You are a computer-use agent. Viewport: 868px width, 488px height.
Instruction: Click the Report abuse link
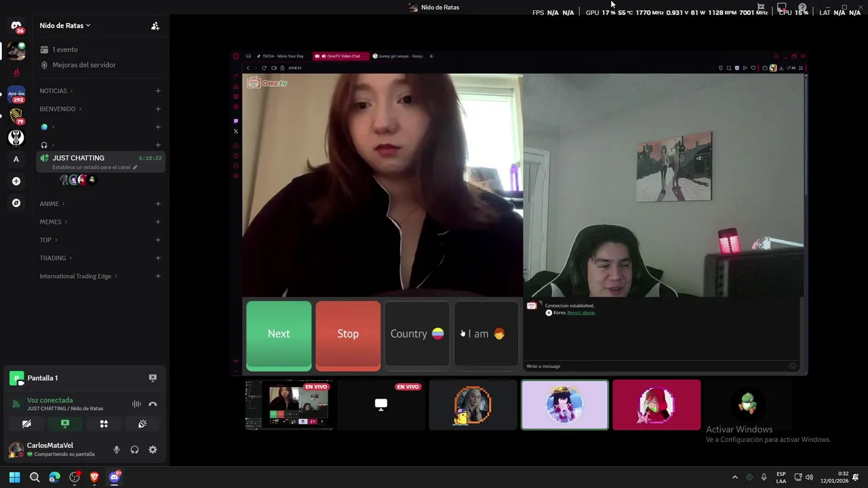coord(580,312)
